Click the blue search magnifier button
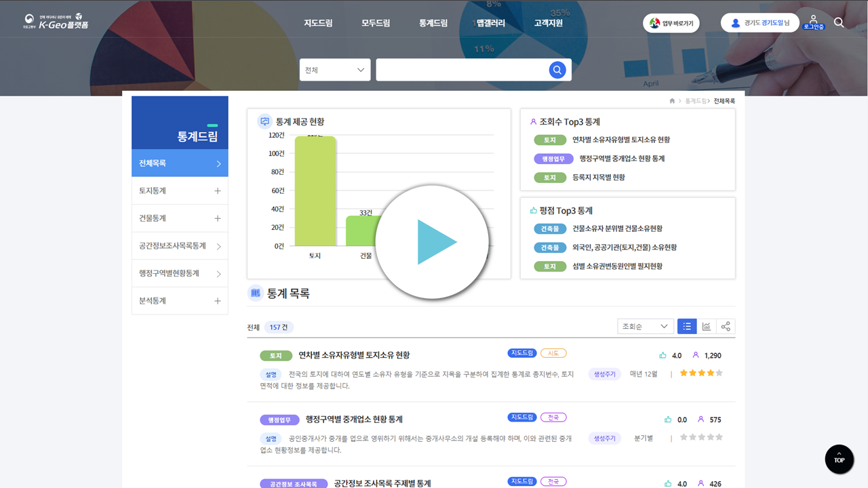Screen dimensions: 868x488 557,70
